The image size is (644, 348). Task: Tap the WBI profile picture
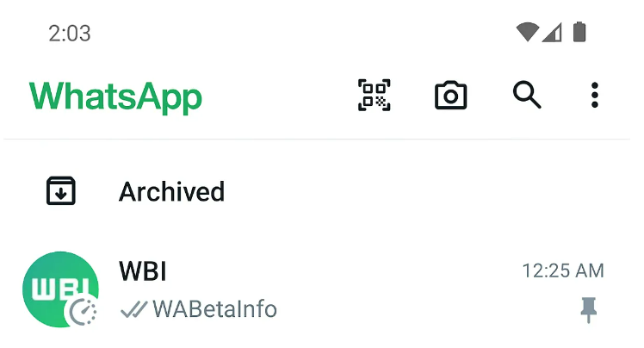point(60,289)
